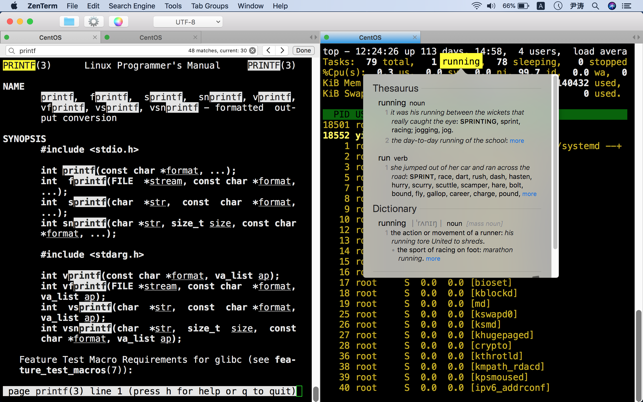The width and height of the screenshot is (643, 402).
Task: Click the [khugepaged] process row
Action: click(437, 335)
